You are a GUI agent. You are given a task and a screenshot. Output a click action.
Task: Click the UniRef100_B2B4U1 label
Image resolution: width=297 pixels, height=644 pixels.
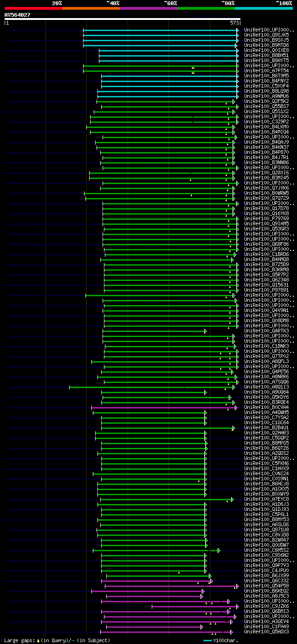coord(267,427)
